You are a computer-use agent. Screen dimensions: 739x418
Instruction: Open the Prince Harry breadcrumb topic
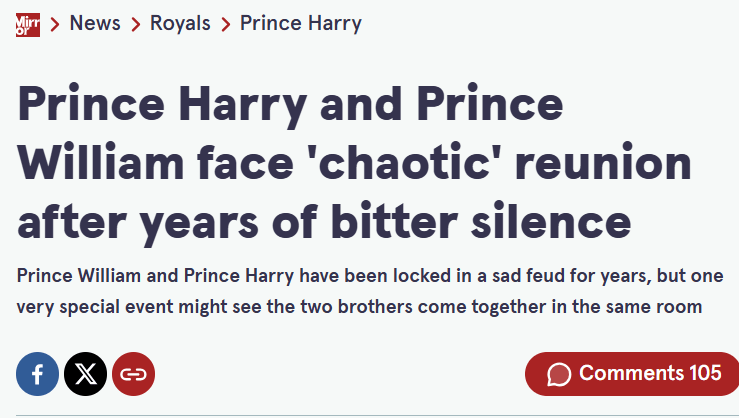(301, 24)
